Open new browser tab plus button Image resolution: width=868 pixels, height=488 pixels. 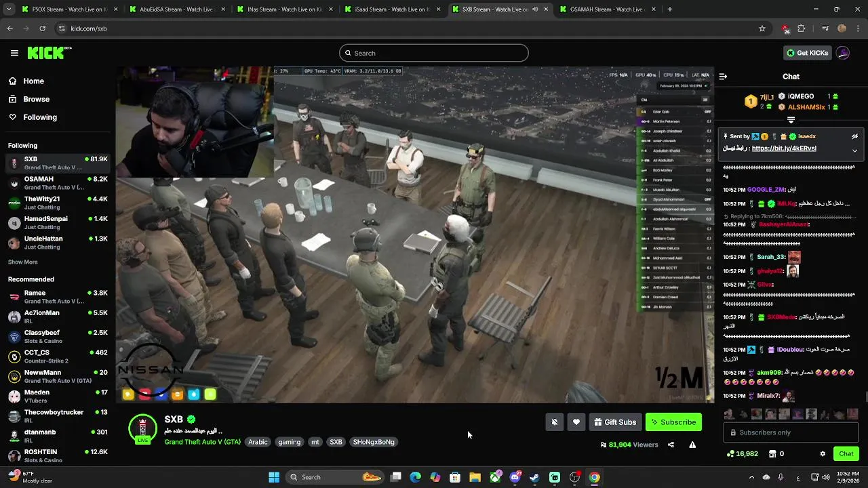point(669,9)
